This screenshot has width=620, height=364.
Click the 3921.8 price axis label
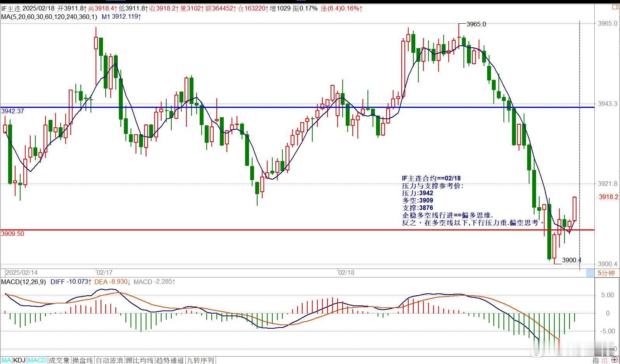pyautogui.click(x=608, y=184)
